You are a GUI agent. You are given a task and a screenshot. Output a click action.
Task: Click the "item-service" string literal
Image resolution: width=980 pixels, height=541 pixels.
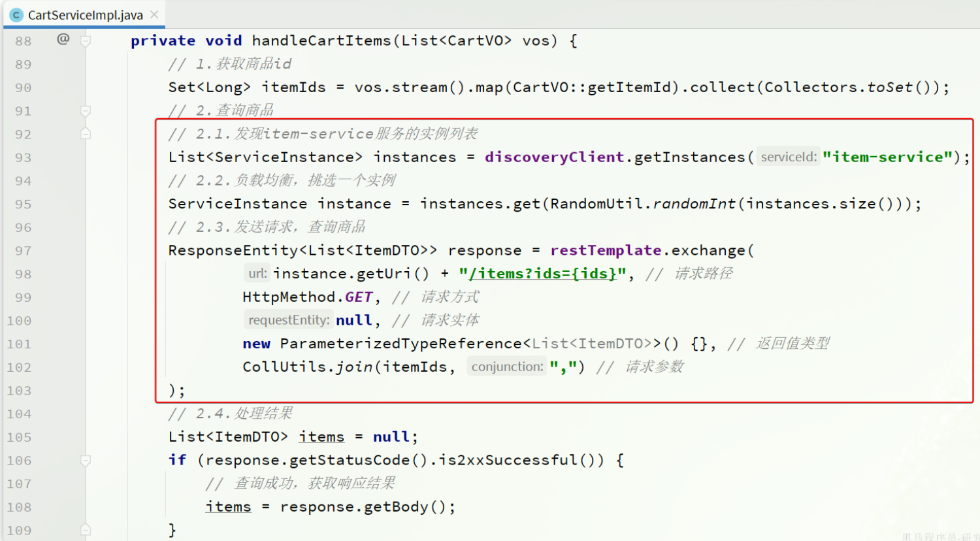(887, 157)
